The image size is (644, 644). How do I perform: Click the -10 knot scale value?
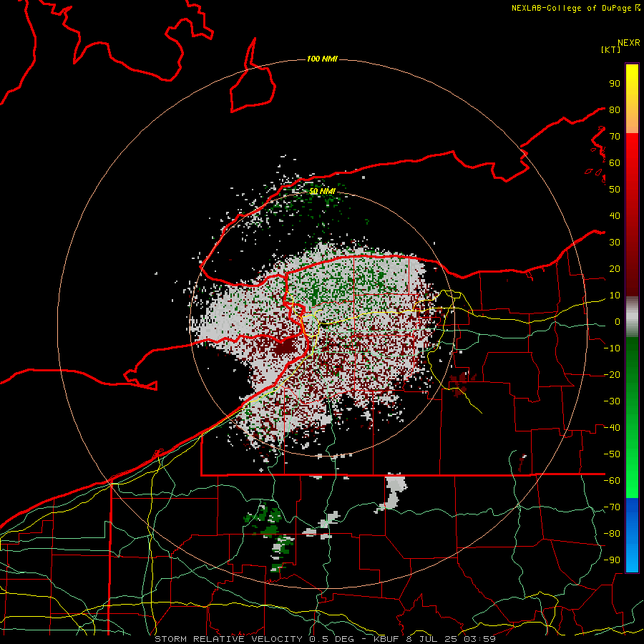tap(612, 348)
